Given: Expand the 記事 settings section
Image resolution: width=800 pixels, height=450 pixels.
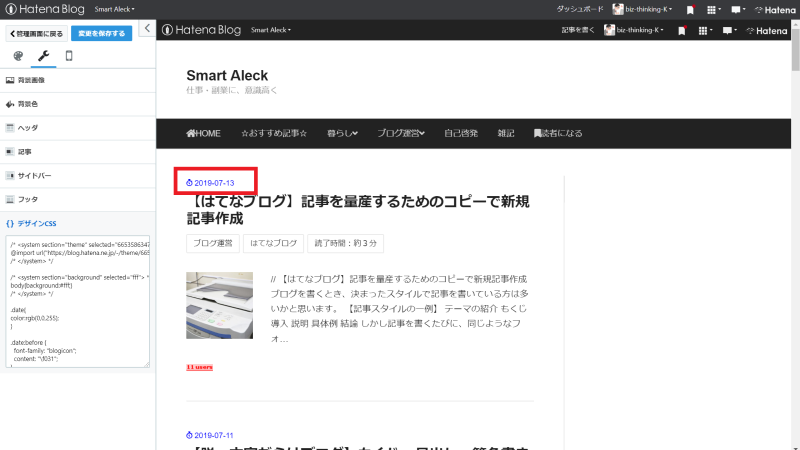Looking at the screenshot, I should click(78, 152).
